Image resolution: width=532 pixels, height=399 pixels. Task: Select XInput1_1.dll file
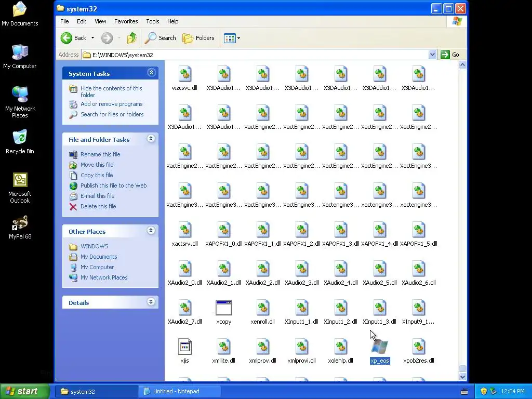(302, 308)
